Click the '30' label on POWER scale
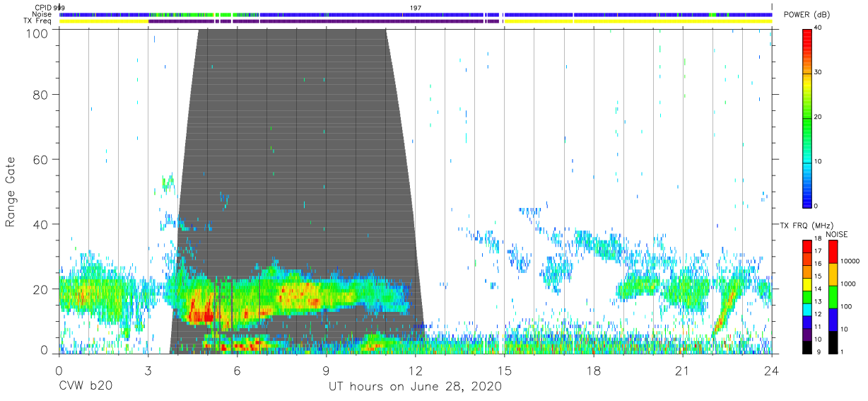 (x=819, y=72)
